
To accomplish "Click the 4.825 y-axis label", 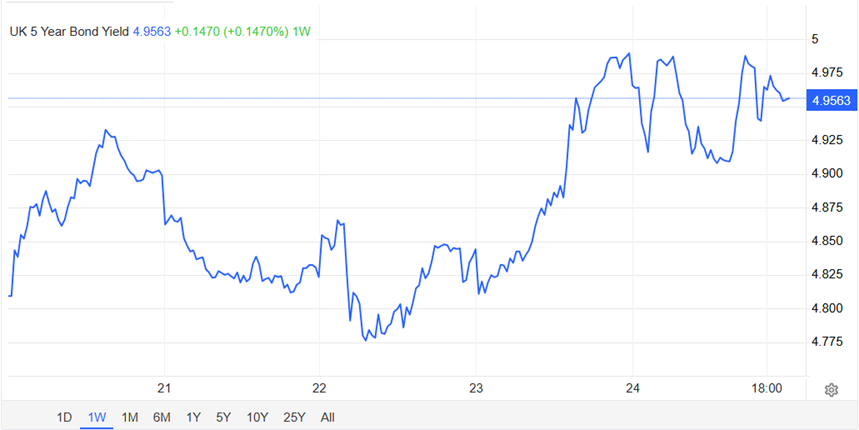I will [827, 275].
